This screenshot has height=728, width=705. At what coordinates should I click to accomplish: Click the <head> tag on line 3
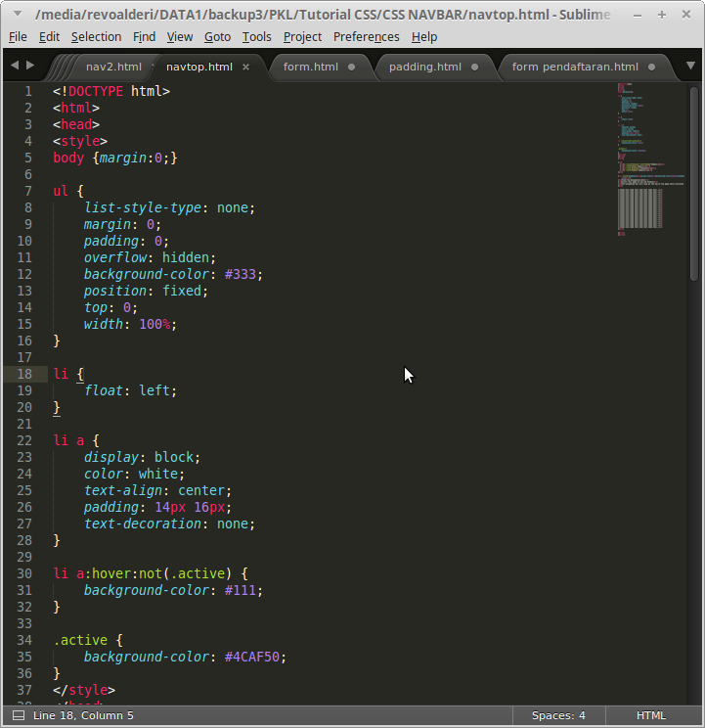[x=76, y=124]
